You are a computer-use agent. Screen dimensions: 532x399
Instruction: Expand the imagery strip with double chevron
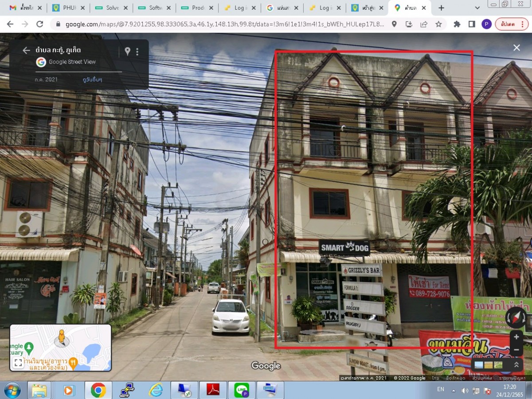click(x=516, y=365)
